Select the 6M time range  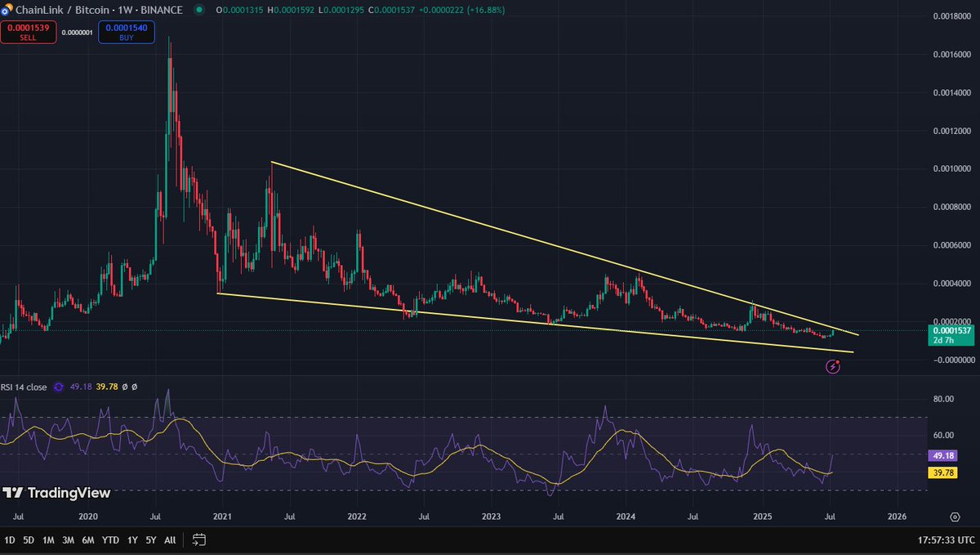click(x=90, y=540)
